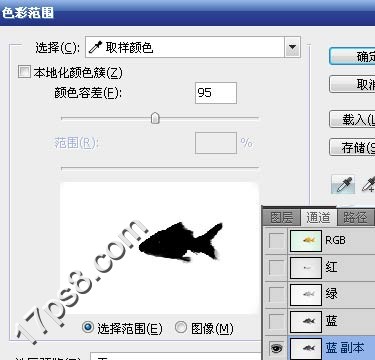Image resolution: width=375 pixels, height=360 pixels.
Task: Toggle visibility of the 红 channel
Action: click(276, 267)
